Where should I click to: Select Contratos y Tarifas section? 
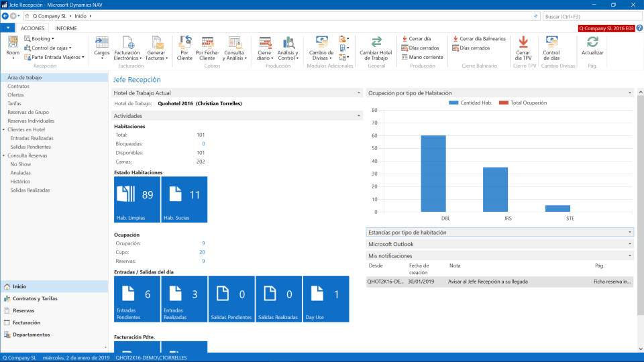pyautogui.click(x=54, y=298)
